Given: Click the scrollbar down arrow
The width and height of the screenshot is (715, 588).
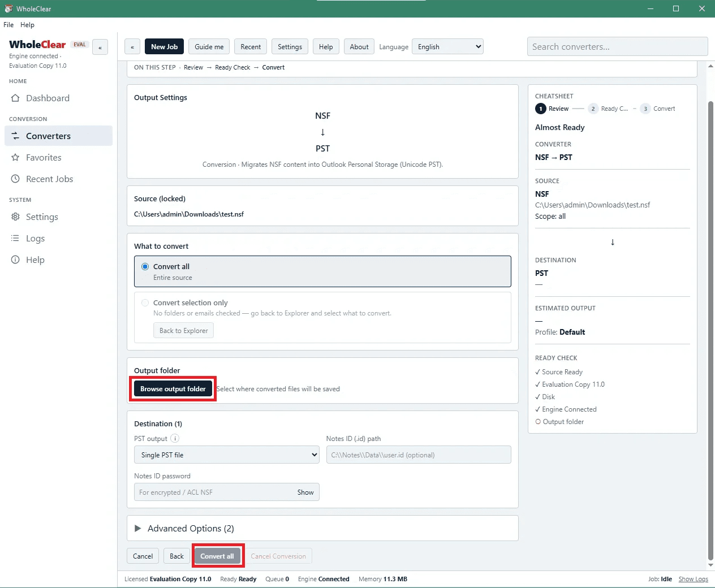Looking at the screenshot, I should (711, 565).
